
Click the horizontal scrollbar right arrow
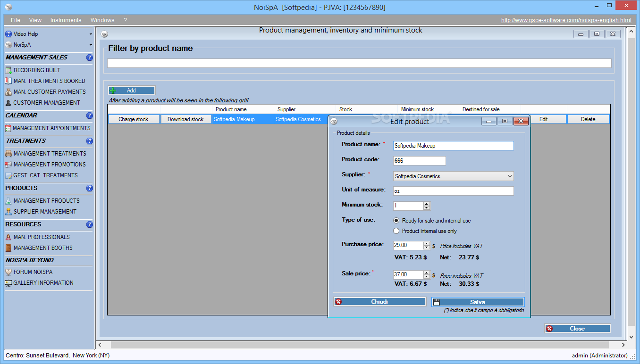tap(624, 345)
